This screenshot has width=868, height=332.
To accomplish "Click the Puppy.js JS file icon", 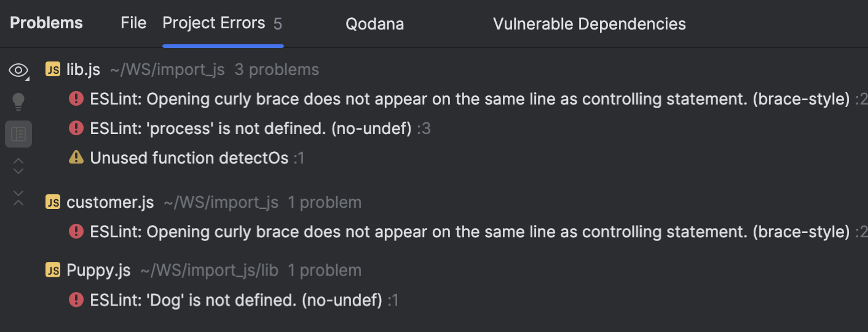I will click(x=53, y=270).
